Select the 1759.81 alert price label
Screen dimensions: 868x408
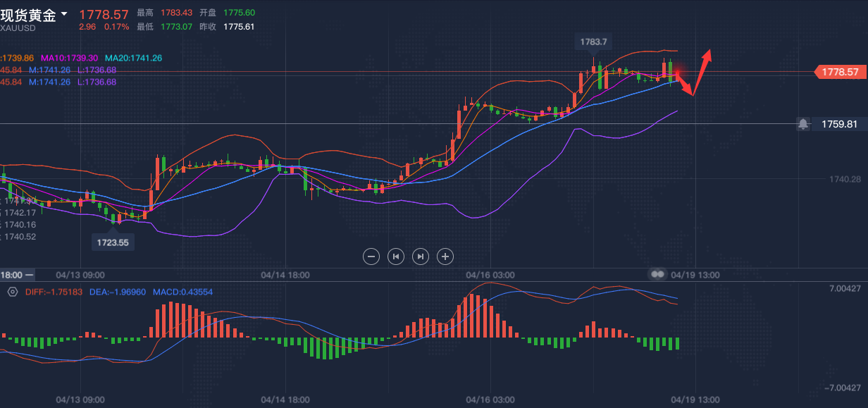tap(838, 124)
